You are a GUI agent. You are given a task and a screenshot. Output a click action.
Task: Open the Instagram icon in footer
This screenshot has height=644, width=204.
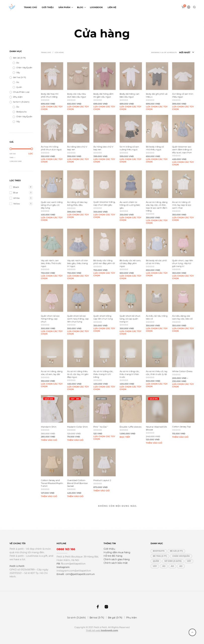tap(106, 607)
